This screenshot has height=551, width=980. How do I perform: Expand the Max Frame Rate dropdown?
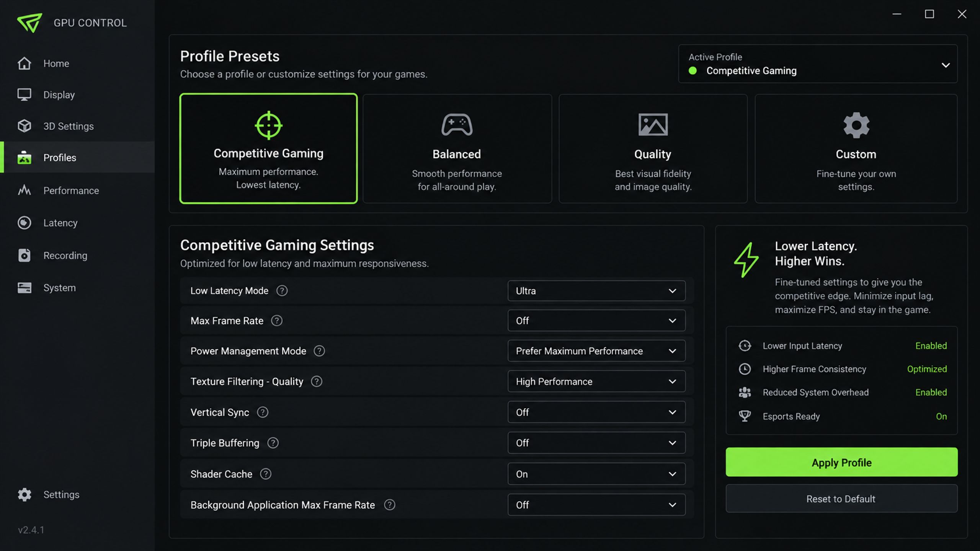coord(596,321)
